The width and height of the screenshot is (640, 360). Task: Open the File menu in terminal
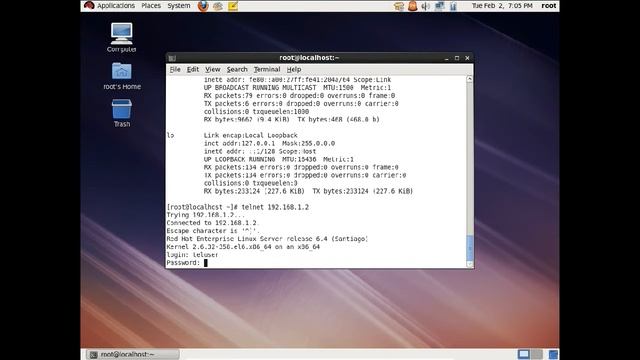click(x=175, y=69)
